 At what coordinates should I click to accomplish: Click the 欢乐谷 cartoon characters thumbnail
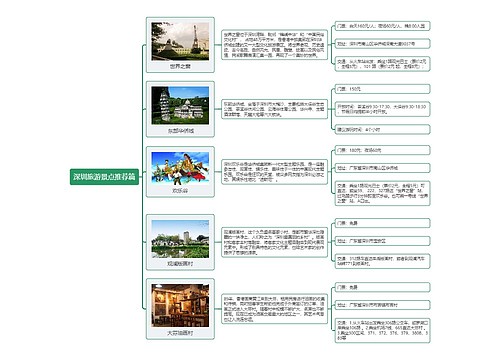point(180,168)
